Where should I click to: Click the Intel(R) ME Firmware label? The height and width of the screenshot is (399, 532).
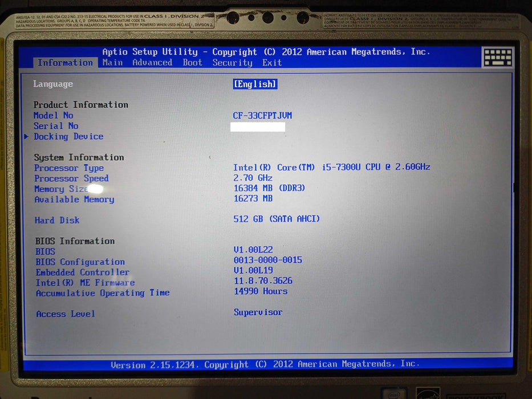pyautogui.click(x=85, y=283)
